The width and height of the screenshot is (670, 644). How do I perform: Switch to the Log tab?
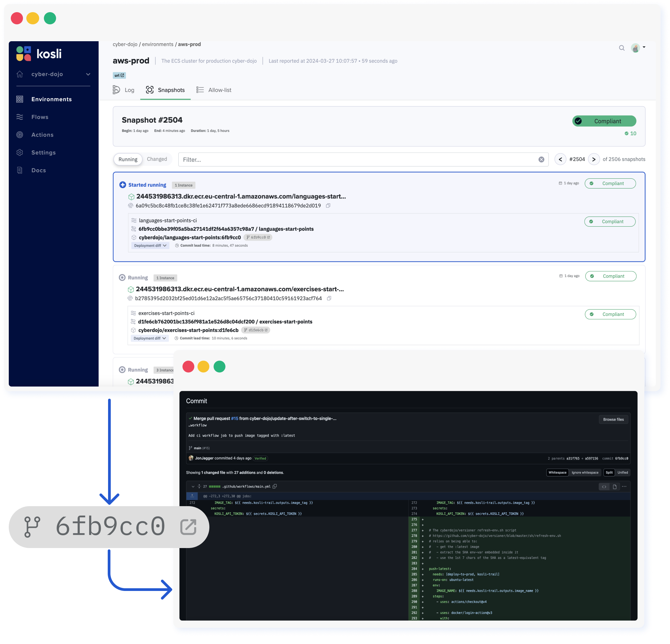tap(129, 90)
